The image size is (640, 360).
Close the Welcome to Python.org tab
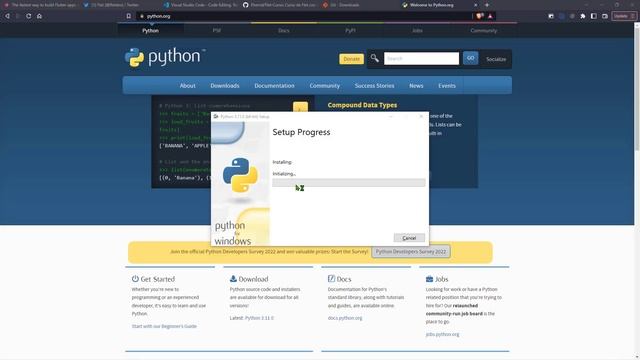(476, 5)
